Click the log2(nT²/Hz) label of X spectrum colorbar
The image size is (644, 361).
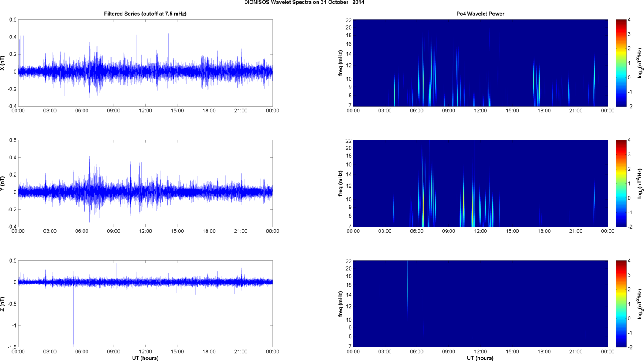(641, 63)
